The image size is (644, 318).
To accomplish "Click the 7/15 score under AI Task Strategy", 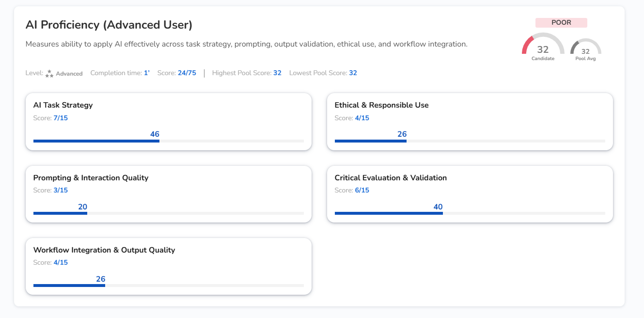I will point(61,118).
